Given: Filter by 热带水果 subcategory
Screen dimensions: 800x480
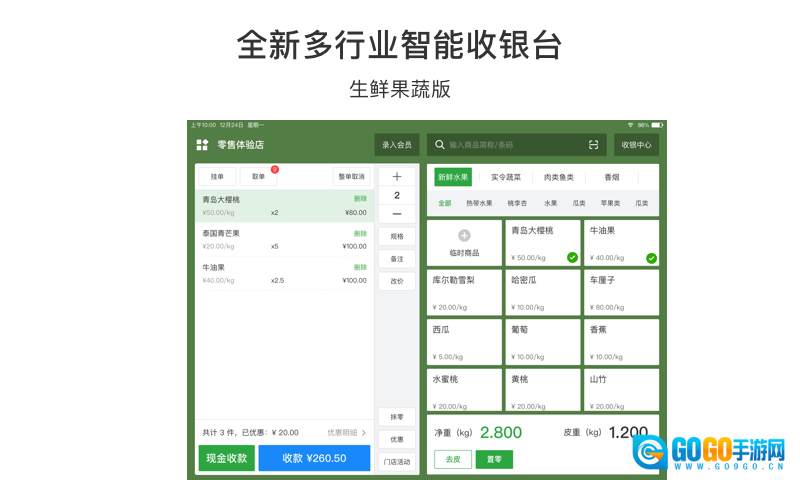Looking at the screenshot, I should point(479,203).
